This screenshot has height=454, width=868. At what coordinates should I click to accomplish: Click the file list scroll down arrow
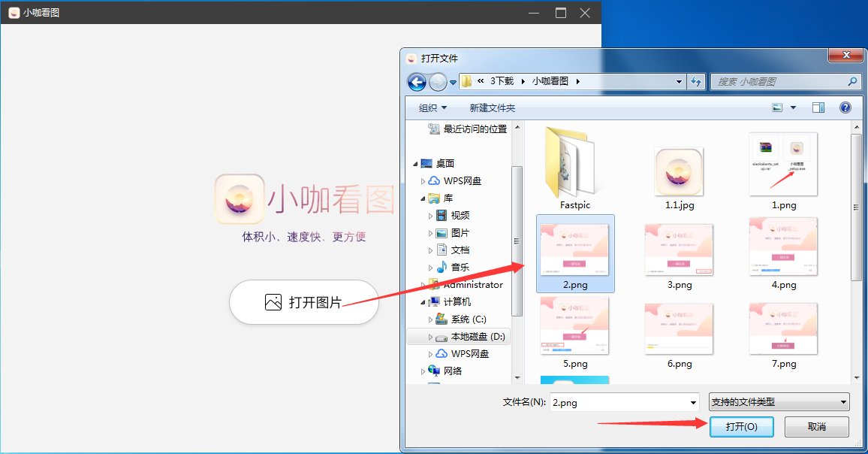857,377
